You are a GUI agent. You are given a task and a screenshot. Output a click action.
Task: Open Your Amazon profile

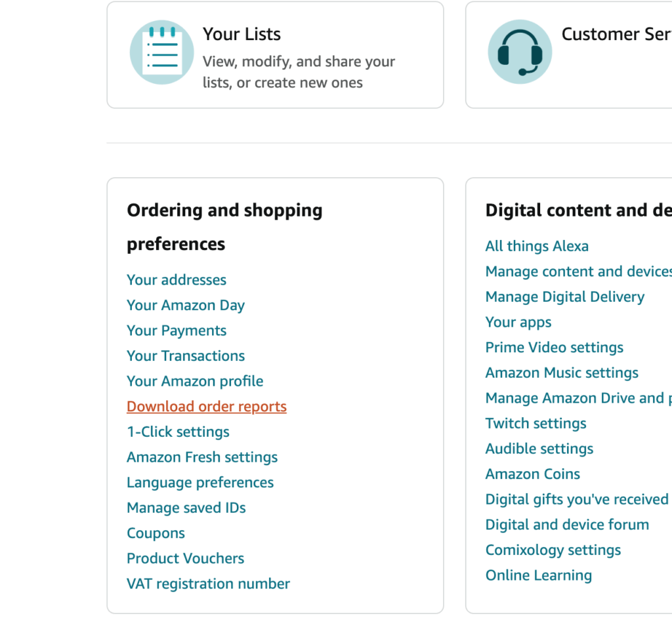coord(195,381)
